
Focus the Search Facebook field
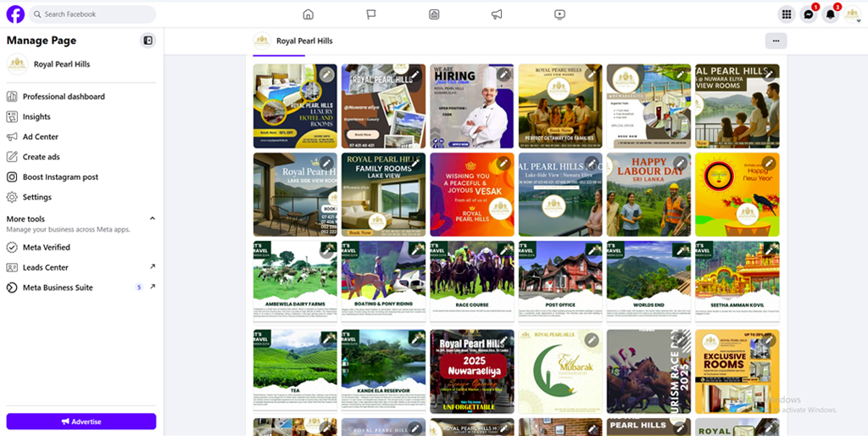coord(92,14)
